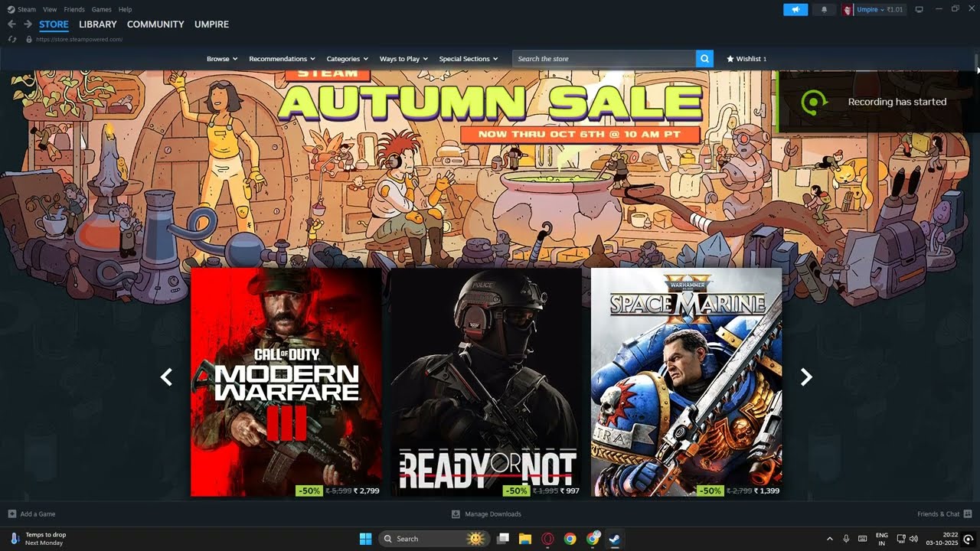Screen dimensions: 980x551
Task: Select the STORE tab
Action: click(54, 24)
